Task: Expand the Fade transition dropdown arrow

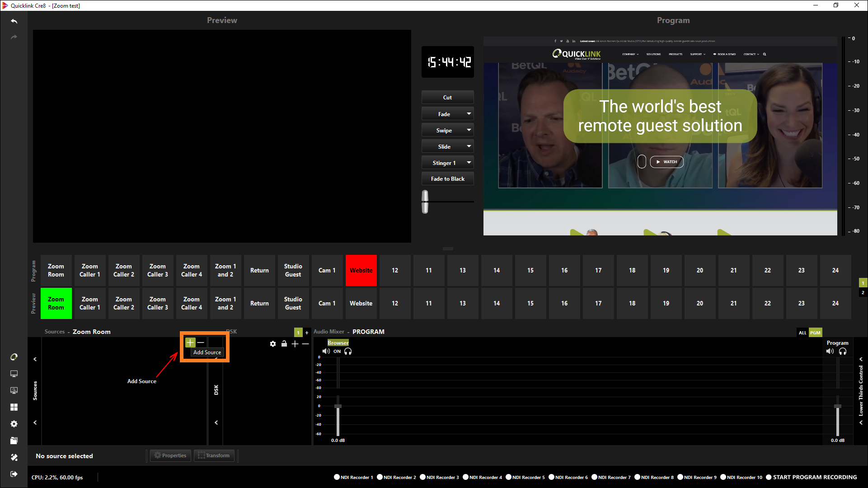Action: point(469,114)
